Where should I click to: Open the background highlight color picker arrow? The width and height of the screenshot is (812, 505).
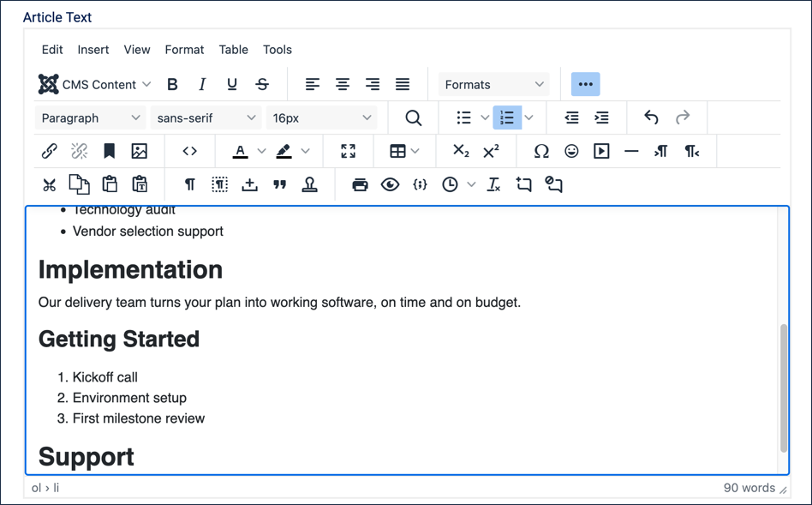coord(305,151)
